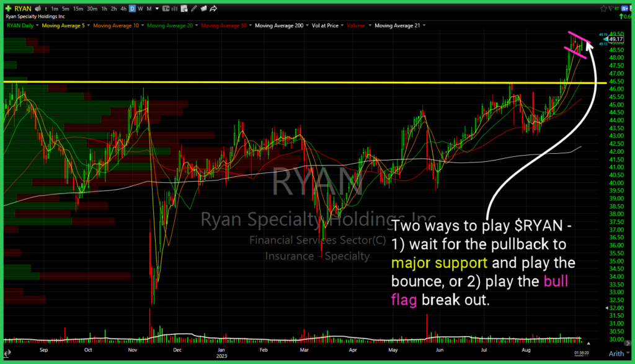Click the Moving Average 50 label
The width and height of the screenshot is (635, 364).
(223, 25)
